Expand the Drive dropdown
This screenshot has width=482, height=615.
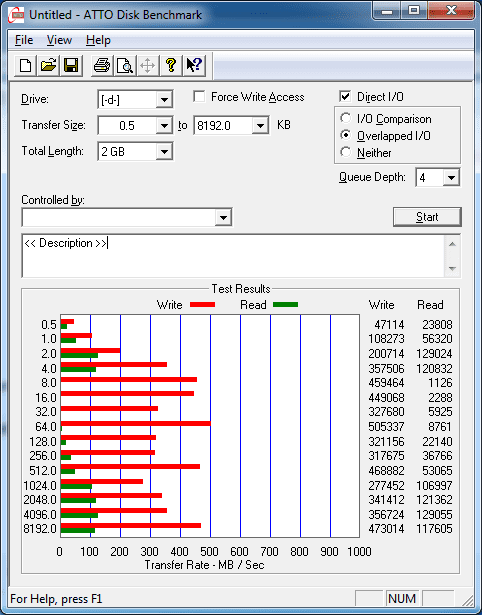coord(164,100)
